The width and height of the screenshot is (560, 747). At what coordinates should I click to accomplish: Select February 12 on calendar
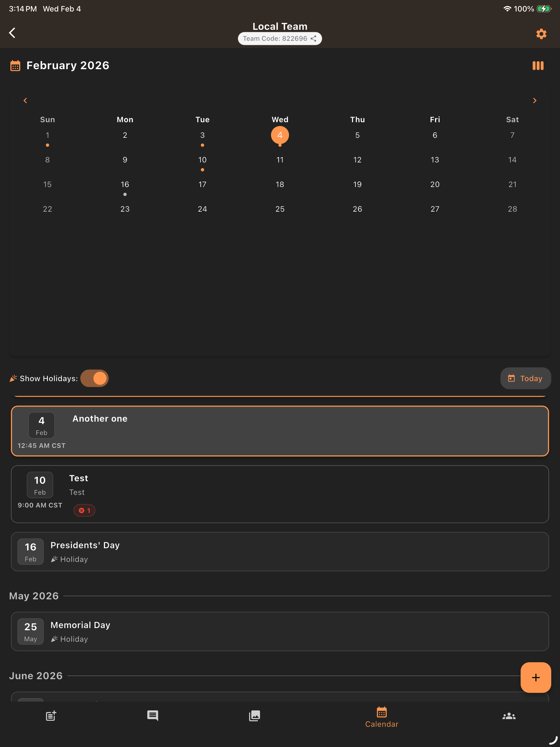(x=357, y=160)
